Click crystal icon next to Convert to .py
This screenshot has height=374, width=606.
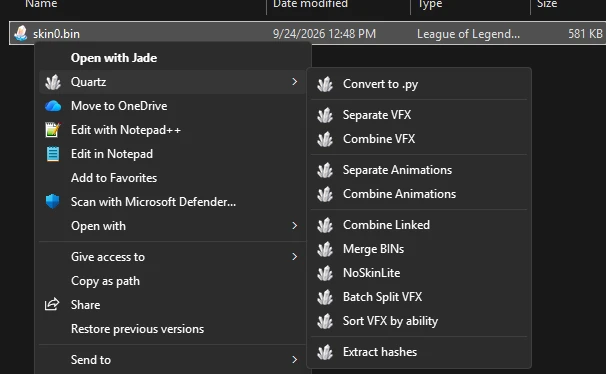[x=325, y=84]
